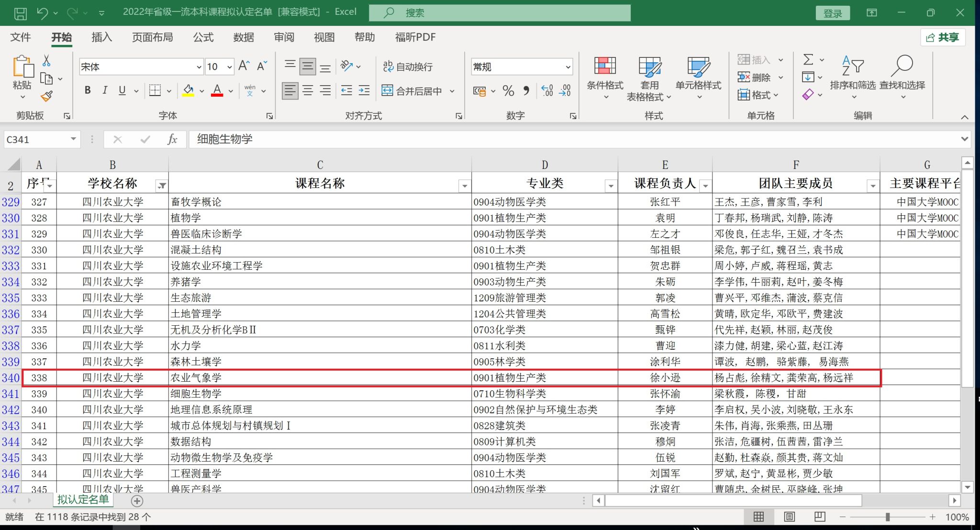This screenshot has width=980, height=530.
Task: Click the Cut scissors icon
Action: coord(46,61)
